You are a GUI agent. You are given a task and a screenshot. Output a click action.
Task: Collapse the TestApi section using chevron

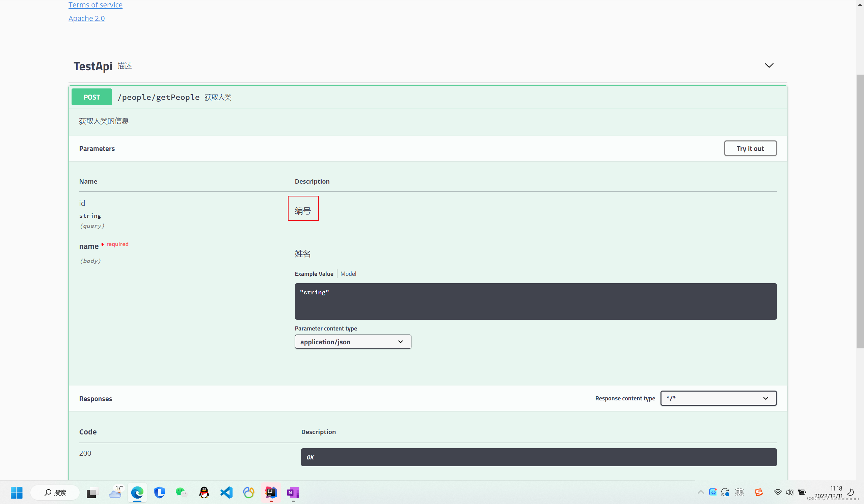[769, 65]
